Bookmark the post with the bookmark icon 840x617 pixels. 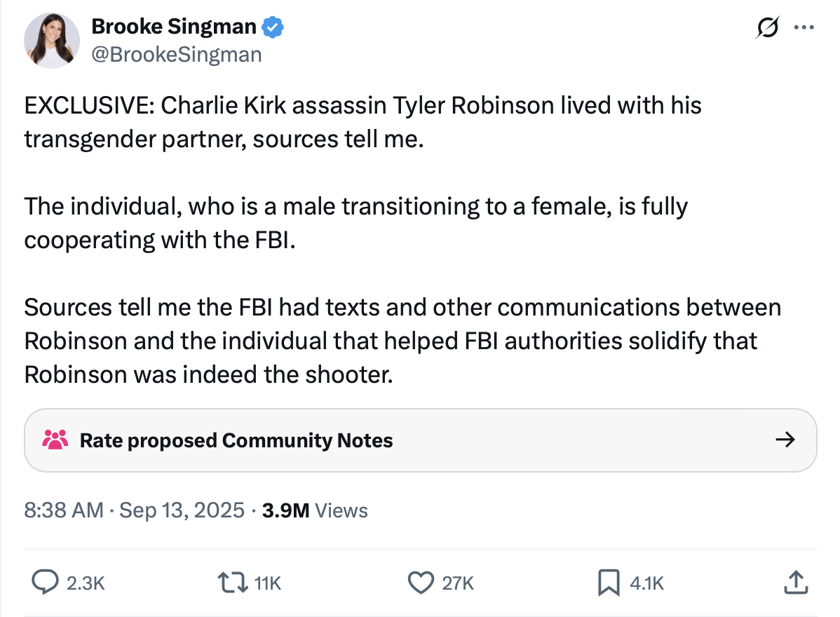pyautogui.click(x=607, y=582)
